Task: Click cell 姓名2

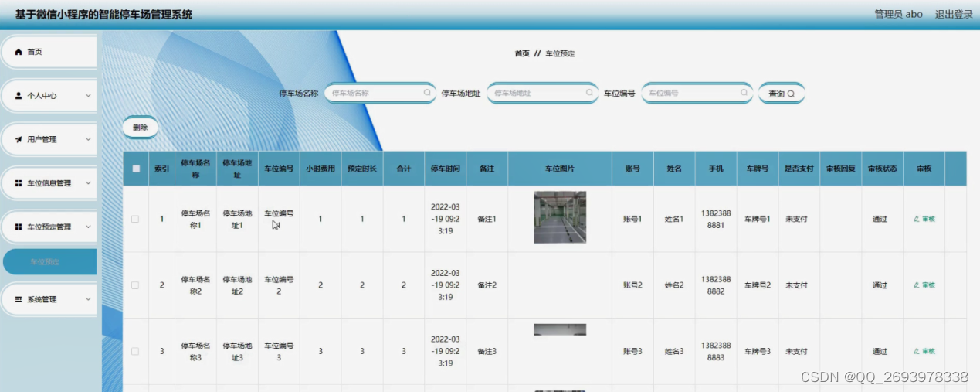Action: pyautogui.click(x=674, y=285)
